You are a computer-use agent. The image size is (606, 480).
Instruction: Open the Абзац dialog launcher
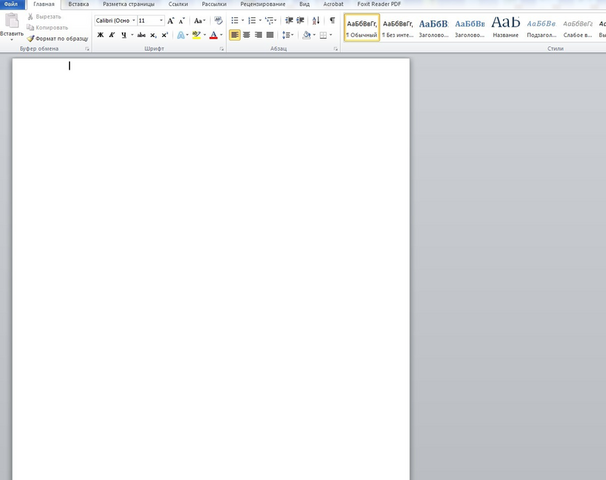click(x=335, y=49)
